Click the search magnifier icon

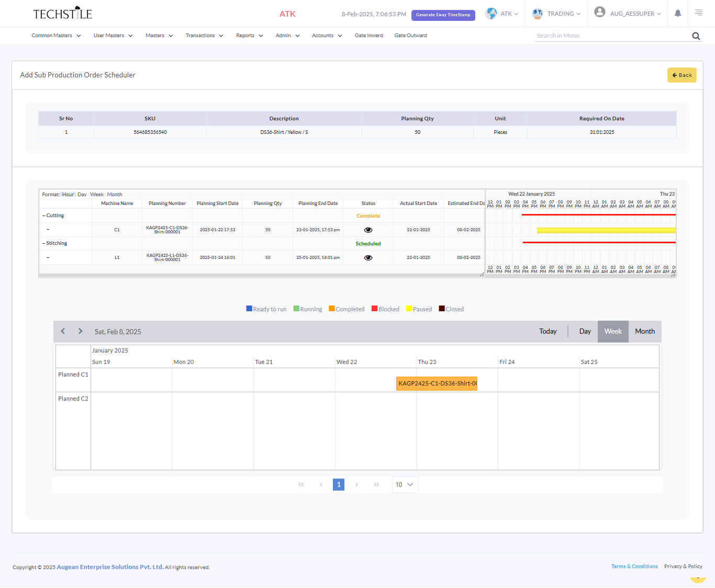click(696, 36)
